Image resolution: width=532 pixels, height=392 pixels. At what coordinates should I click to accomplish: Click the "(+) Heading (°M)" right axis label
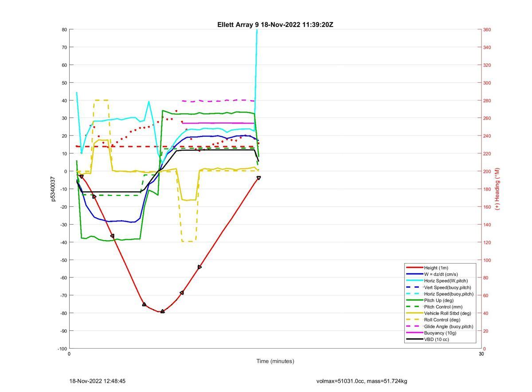coord(497,189)
